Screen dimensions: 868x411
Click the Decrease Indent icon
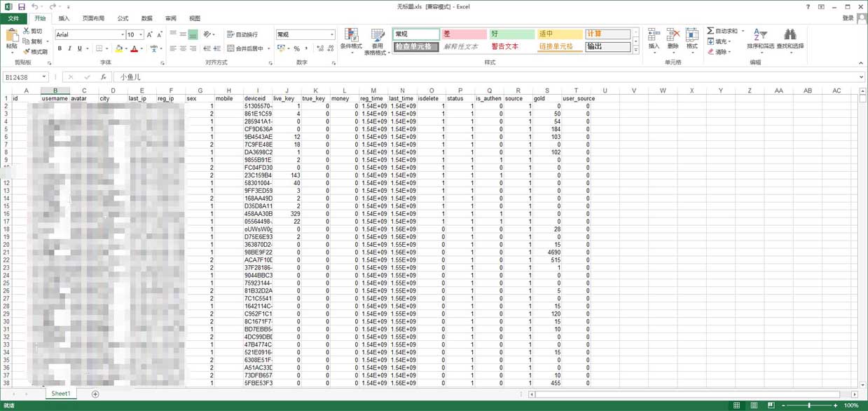(x=207, y=48)
